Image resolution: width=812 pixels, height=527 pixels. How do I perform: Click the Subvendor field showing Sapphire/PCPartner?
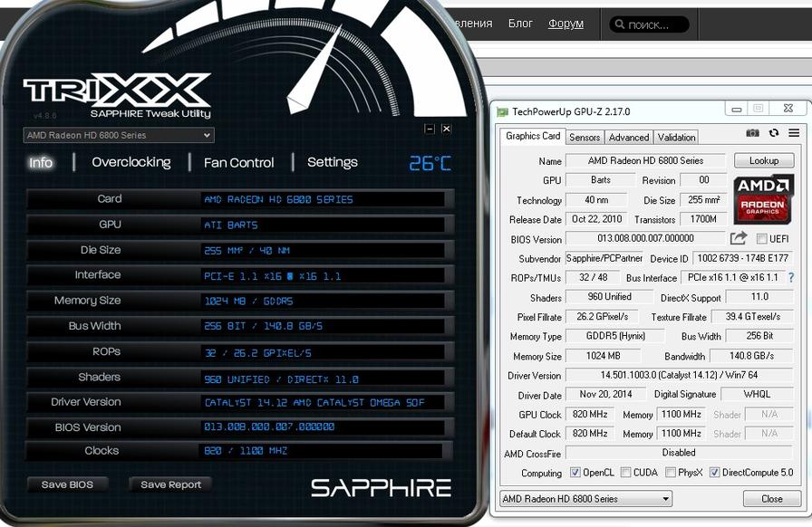[x=604, y=258]
